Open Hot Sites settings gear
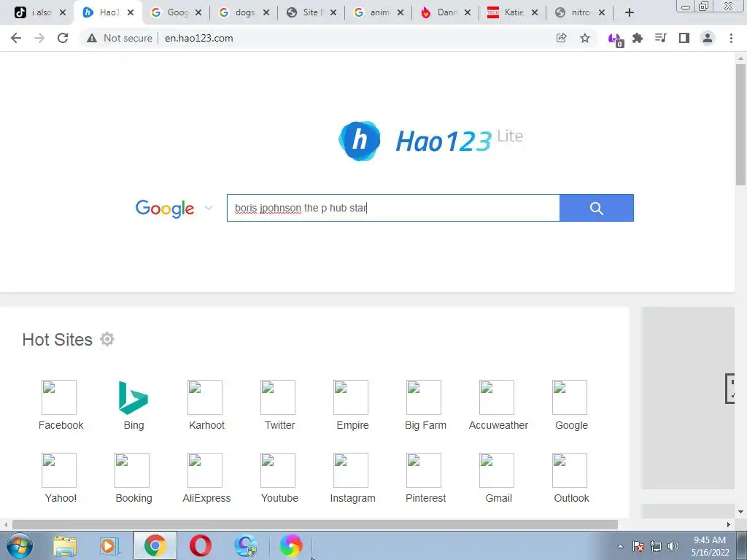 [x=107, y=340]
